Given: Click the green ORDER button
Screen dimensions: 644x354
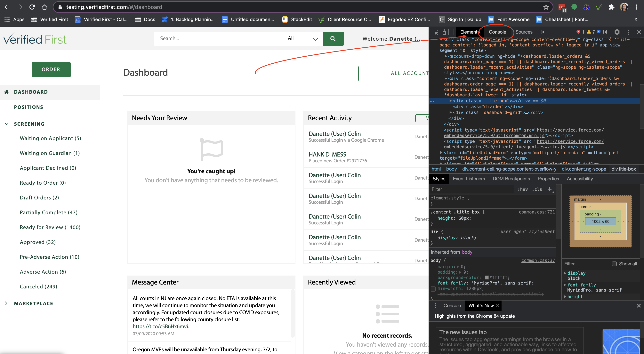Looking at the screenshot, I should (x=51, y=69).
